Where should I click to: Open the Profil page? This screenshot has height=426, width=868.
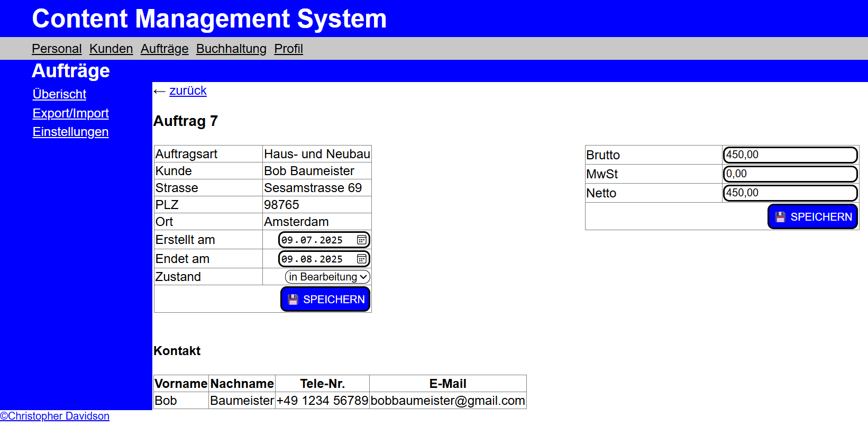coord(288,49)
